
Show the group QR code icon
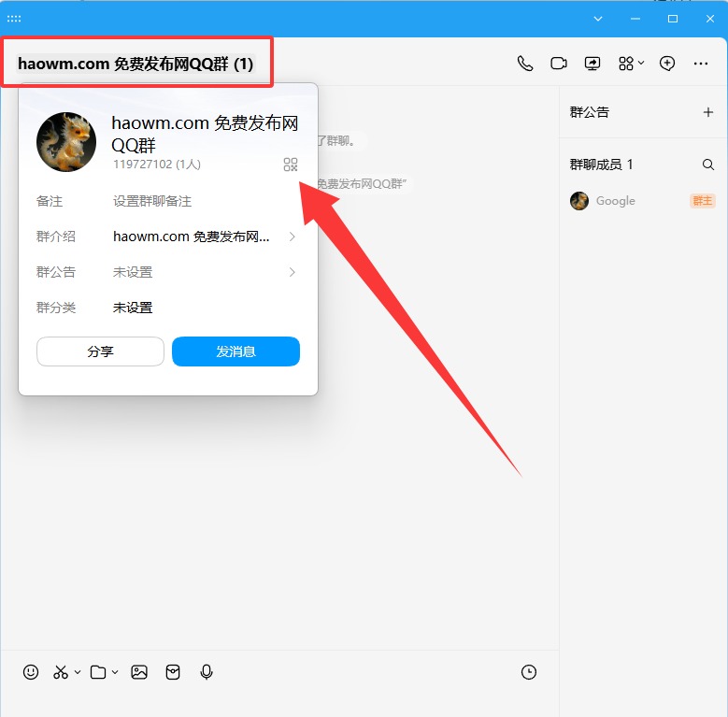click(x=291, y=165)
